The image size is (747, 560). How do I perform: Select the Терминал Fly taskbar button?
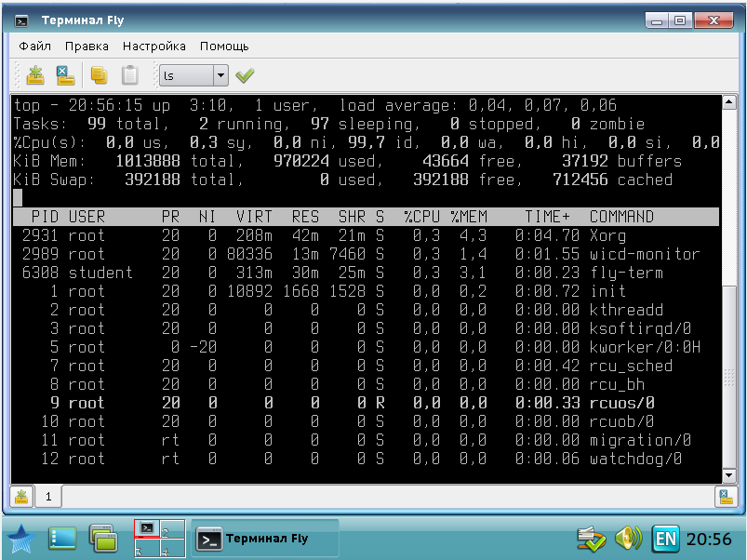[x=265, y=539]
